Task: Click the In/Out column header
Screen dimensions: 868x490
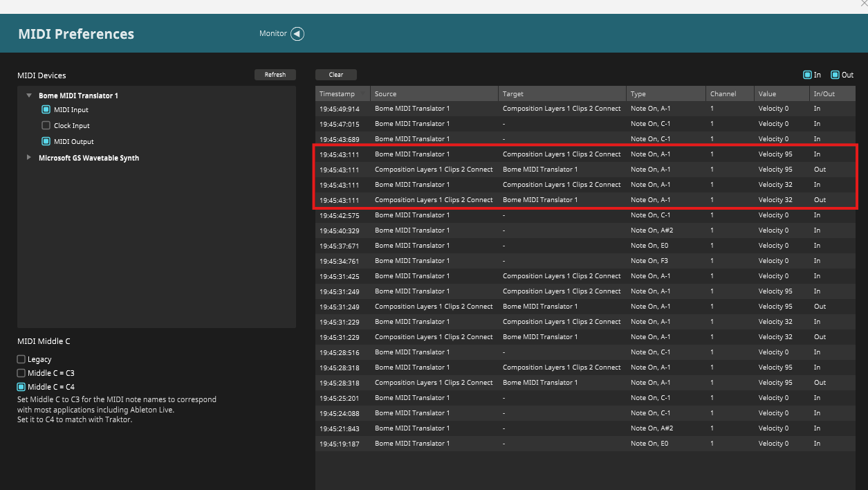Action: point(824,94)
